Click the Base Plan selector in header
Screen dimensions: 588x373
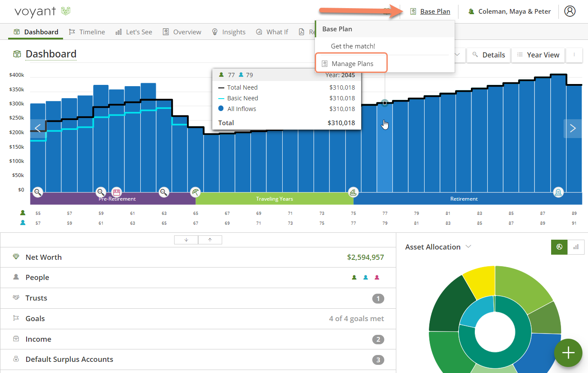click(x=430, y=12)
